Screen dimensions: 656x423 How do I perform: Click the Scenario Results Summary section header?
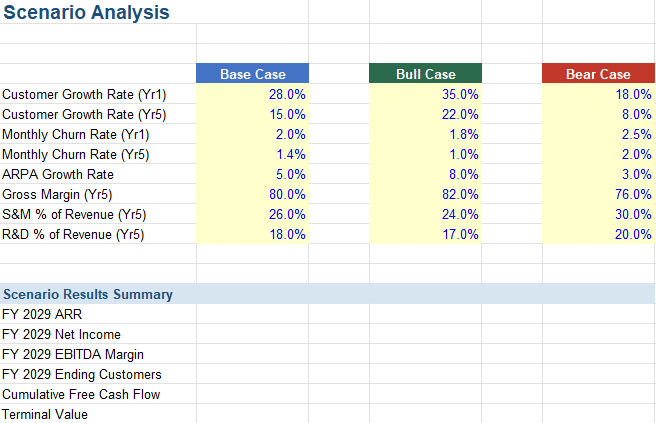[88, 294]
